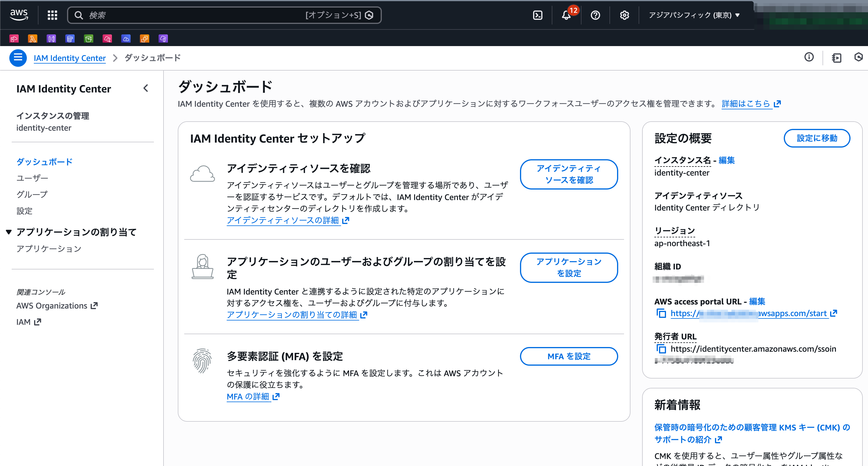Open the account settings gear icon
Image resolution: width=868 pixels, height=466 pixels.
click(x=624, y=15)
